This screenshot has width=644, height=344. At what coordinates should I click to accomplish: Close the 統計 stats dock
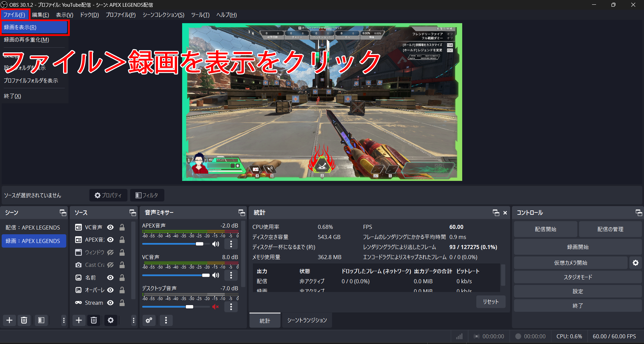tap(505, 213)
